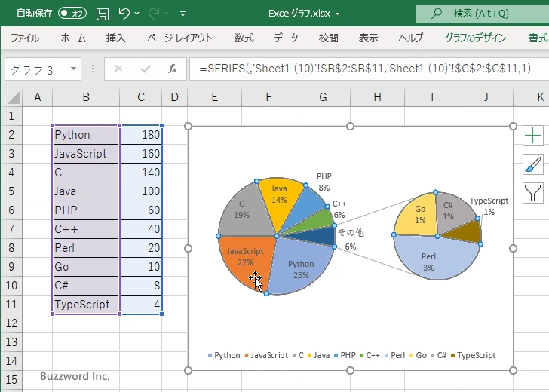
Task: Open the 校閲 tab
Action: (329, 38)
